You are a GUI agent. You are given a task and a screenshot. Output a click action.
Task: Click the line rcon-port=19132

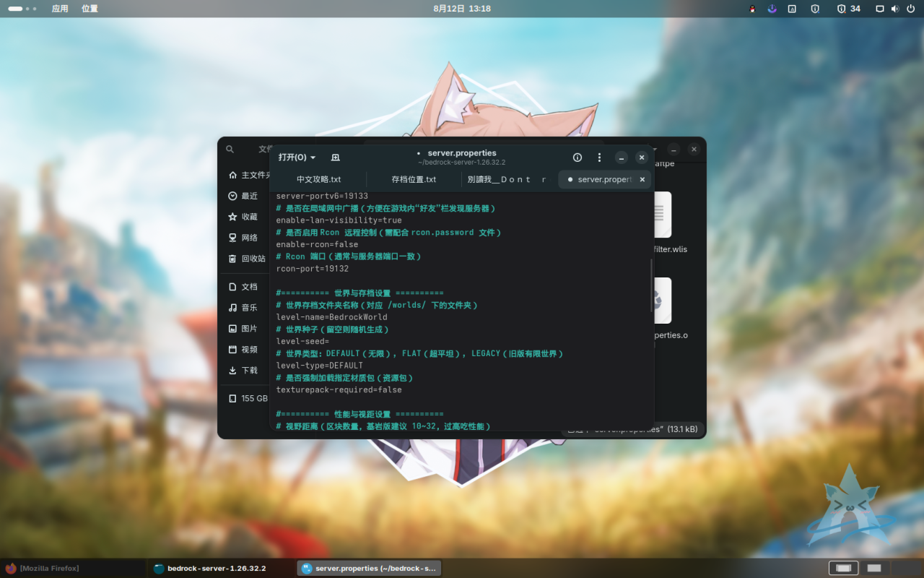pos(313,269)
